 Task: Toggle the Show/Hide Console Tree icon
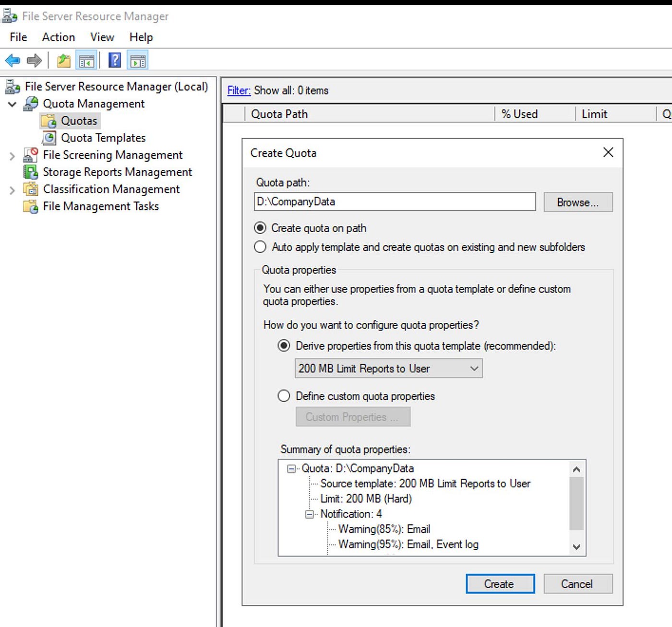pyautogui.click(x=86, y=60)
